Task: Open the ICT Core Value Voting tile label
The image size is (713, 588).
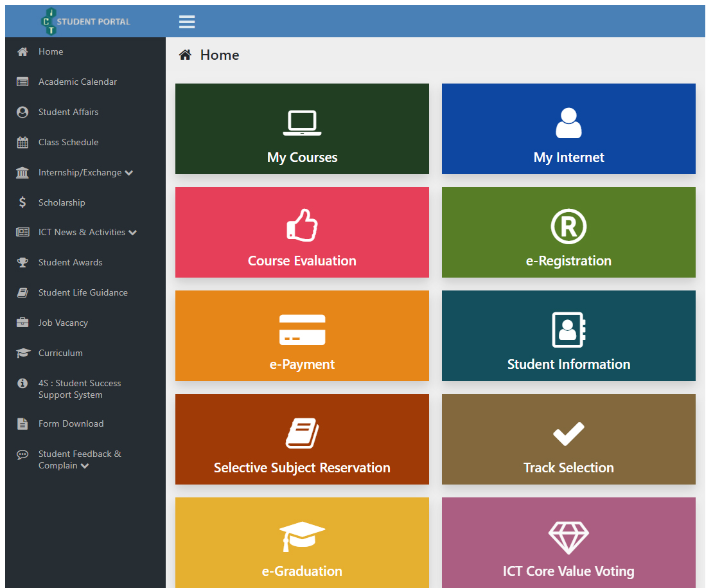Action: click(568, 571)
